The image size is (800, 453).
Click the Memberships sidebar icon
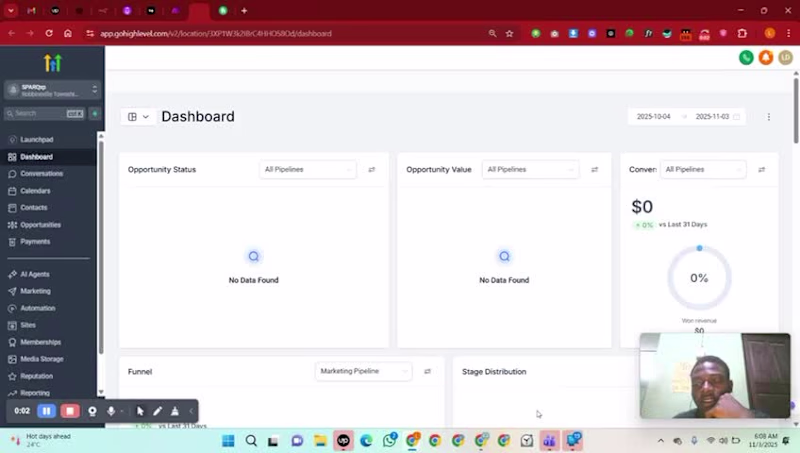(12, 342)
